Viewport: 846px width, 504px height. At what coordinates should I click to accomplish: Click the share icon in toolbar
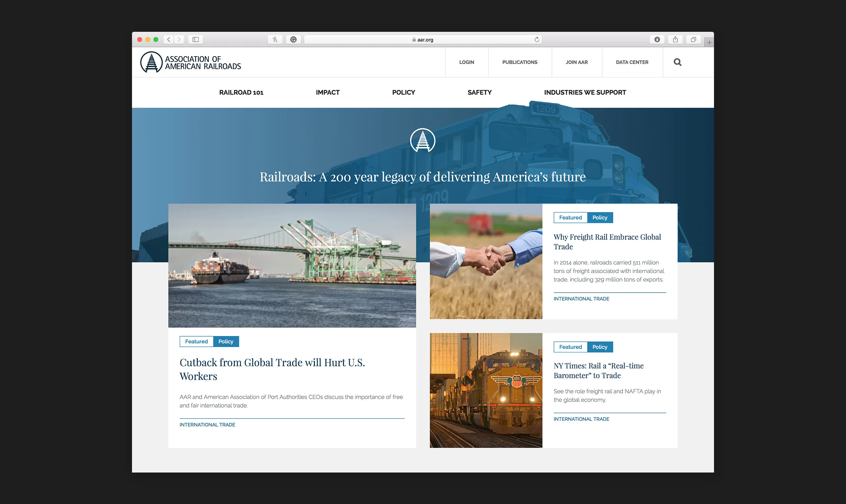pos(675,39)
